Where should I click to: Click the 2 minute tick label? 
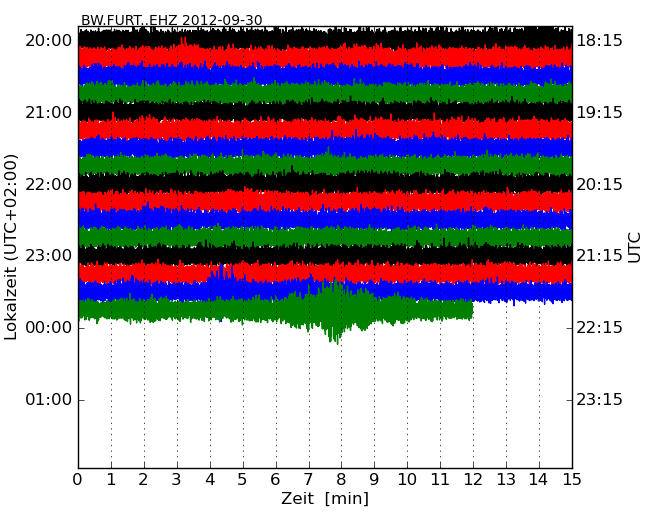coord(144,480)
